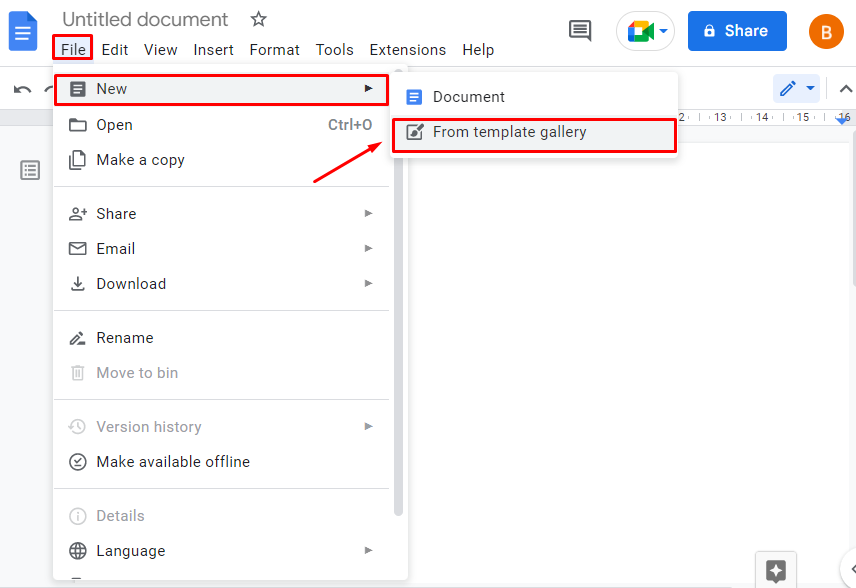Image resolution: width=856 pixels, height=588 pixels.
Task: Click the add-person Share icon
Action: [78, 213]
